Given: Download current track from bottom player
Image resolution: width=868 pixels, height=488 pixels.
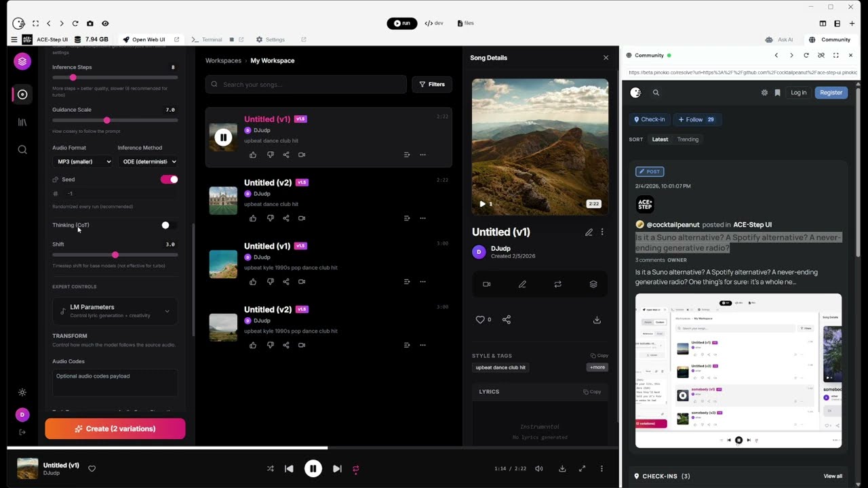Looking at the screenshot, I should pyautogui.click(x=562, y=468).
